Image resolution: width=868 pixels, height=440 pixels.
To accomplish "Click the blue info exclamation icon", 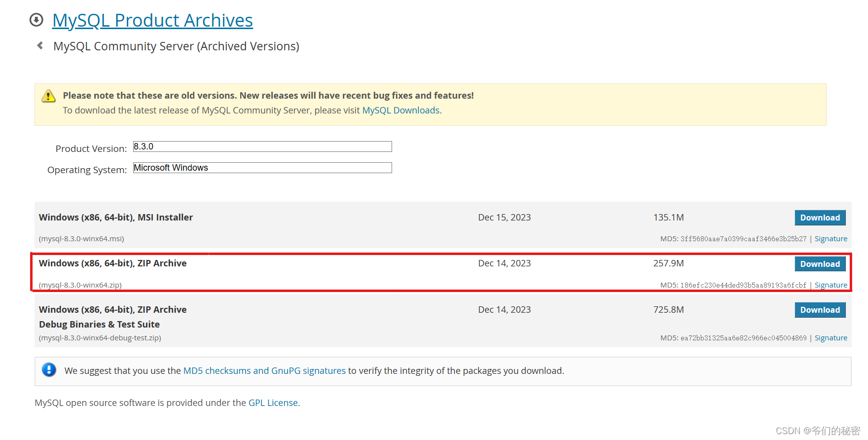I will (x=49, y=369).
